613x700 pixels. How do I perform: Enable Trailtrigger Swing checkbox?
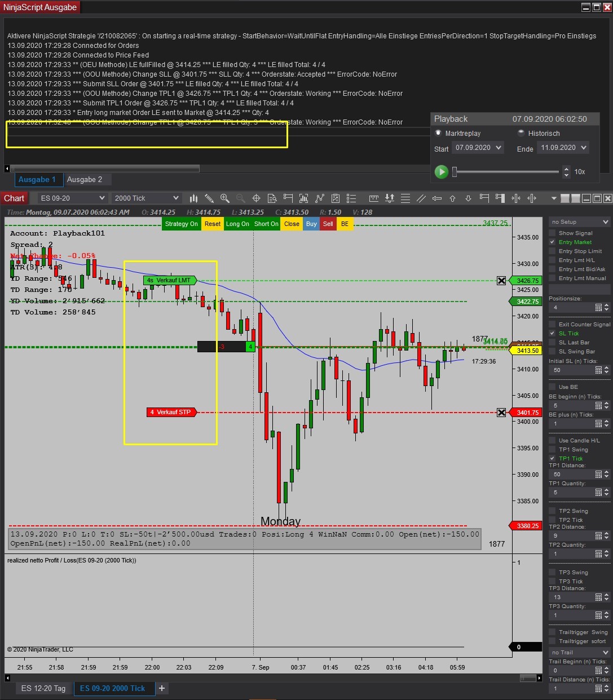coord(552,632)
